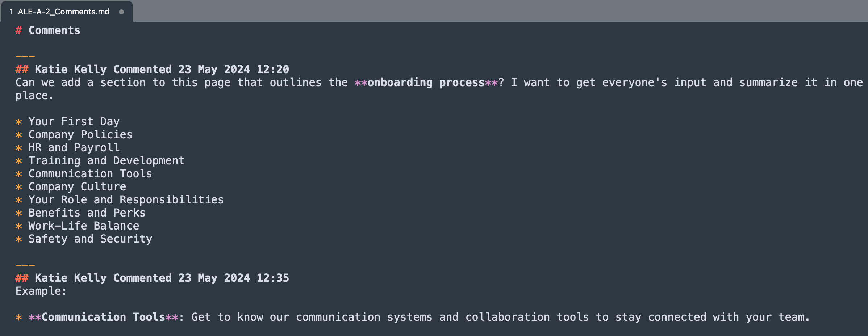
Task: Click the 'Communication Tools' bullet list item
Action: 90,174
